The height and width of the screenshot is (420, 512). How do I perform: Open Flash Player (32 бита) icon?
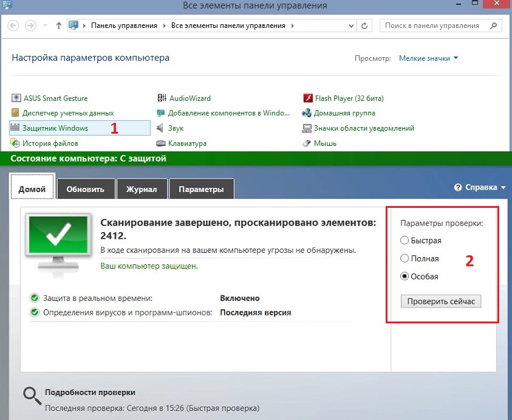308,98
